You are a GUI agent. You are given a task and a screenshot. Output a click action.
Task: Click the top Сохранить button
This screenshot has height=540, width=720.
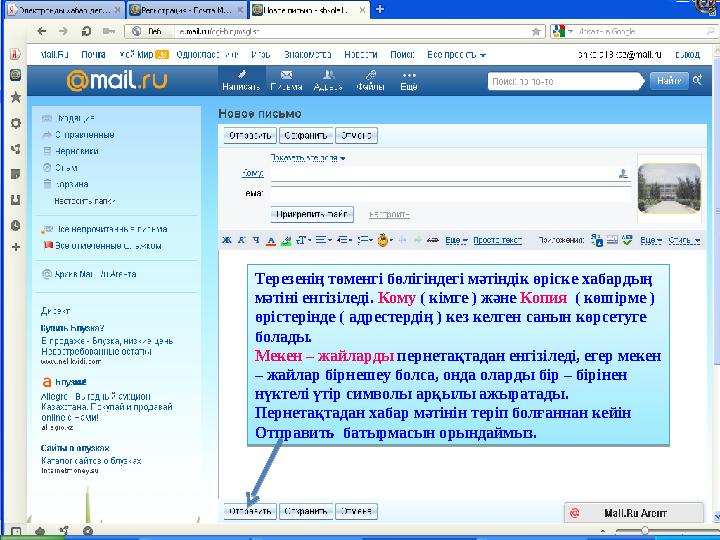306,135
